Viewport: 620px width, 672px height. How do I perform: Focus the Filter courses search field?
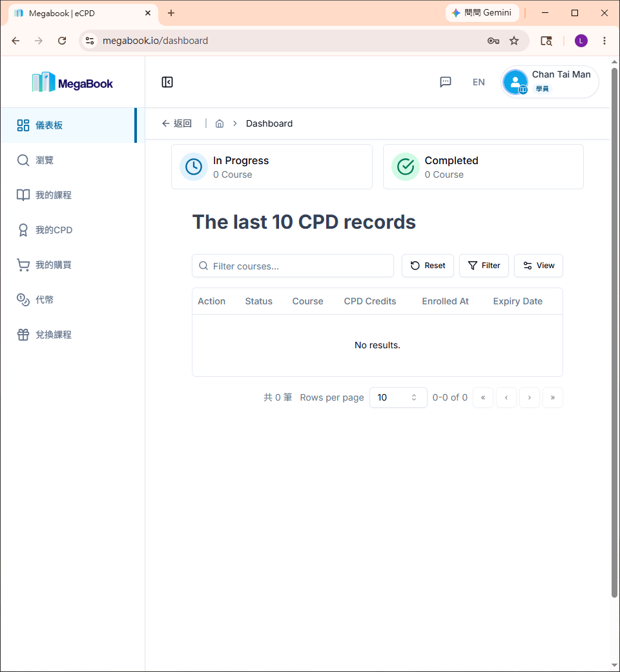293,266
